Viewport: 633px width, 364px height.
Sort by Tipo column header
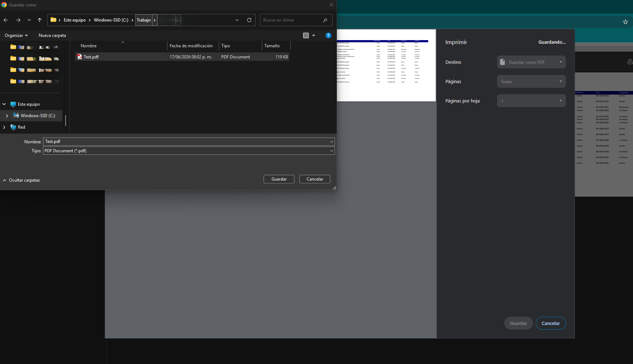tap(226, 46)
